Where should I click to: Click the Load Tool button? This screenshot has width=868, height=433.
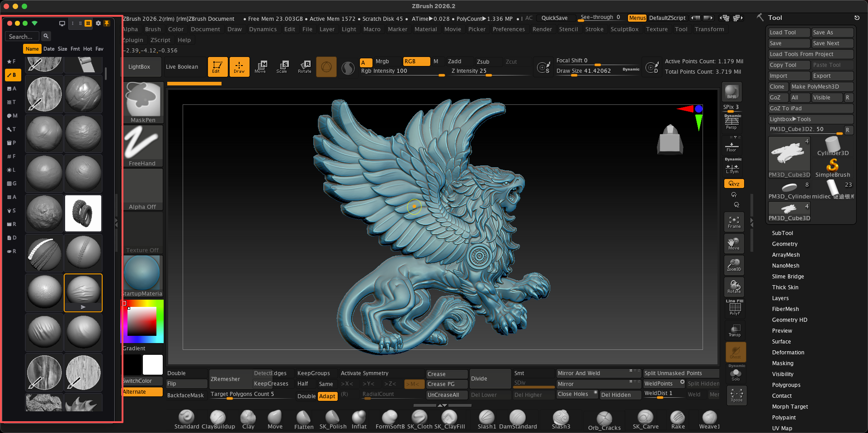[789, 33]
